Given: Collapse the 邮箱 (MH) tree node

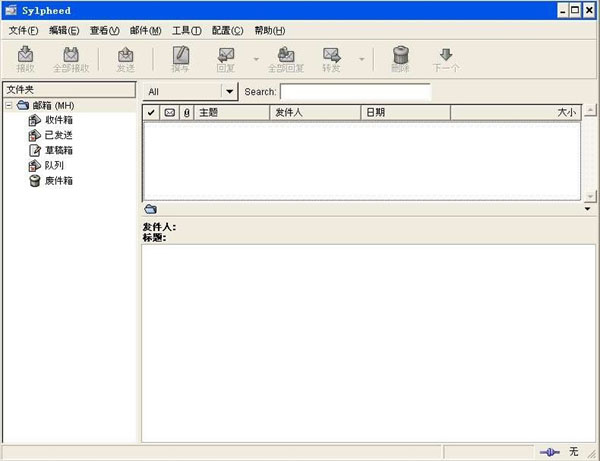Looking at the screenshot, I should click(8, 105).
